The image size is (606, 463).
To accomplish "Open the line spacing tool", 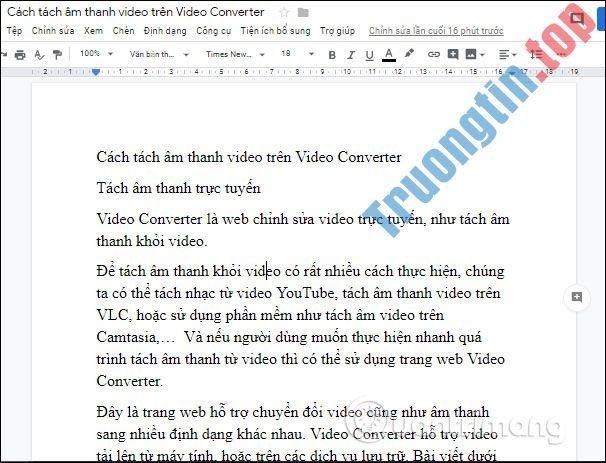I will 536,54.
